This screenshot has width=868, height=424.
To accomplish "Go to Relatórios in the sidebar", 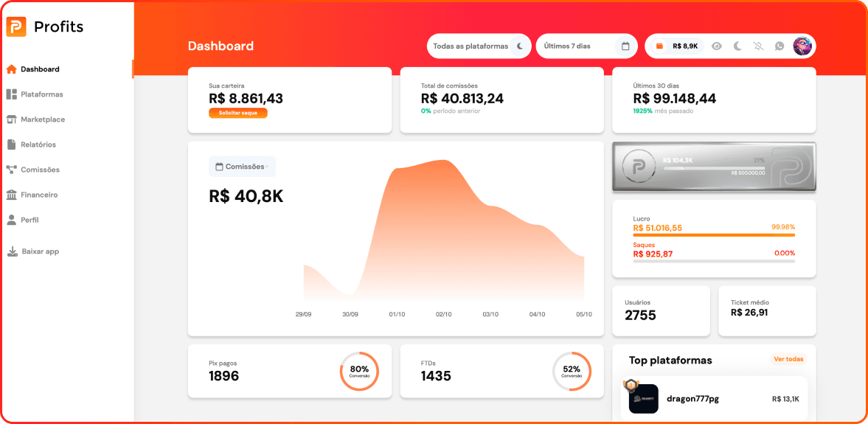I will pos(38,145).
